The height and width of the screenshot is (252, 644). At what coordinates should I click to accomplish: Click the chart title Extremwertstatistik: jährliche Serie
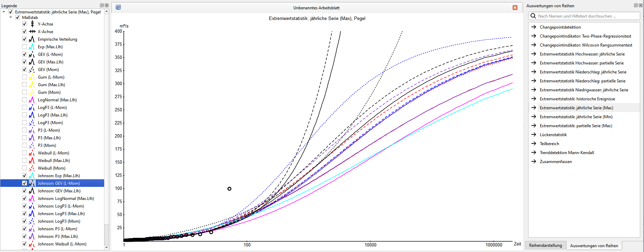317,19
